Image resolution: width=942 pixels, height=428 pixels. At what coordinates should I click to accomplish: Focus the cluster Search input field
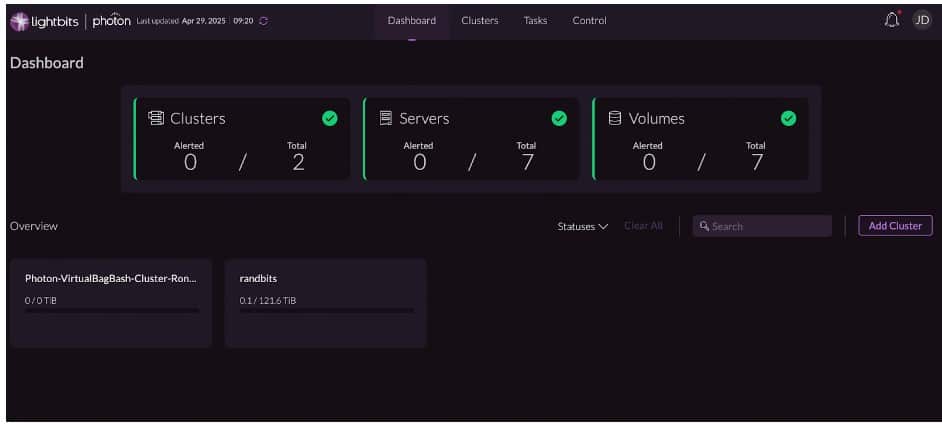point(762,226)
